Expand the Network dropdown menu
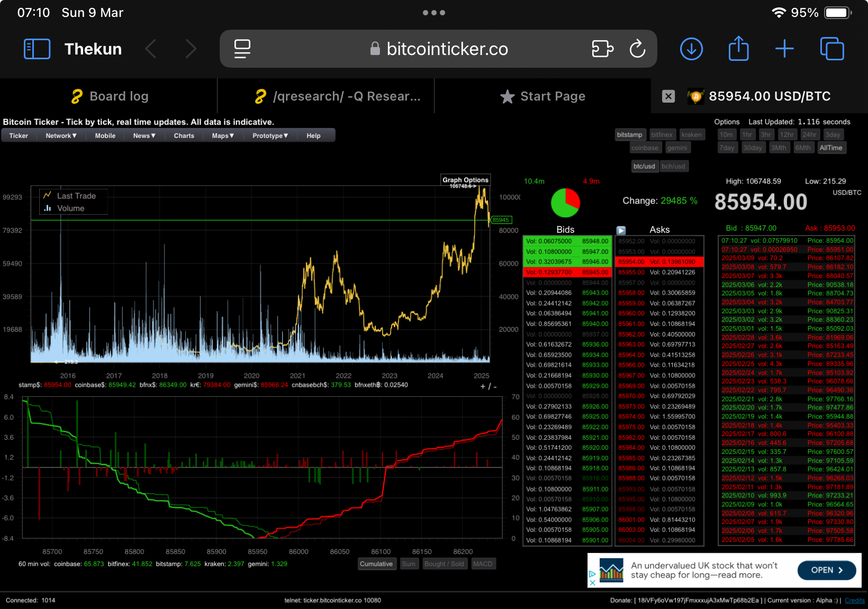 [61, 136]
